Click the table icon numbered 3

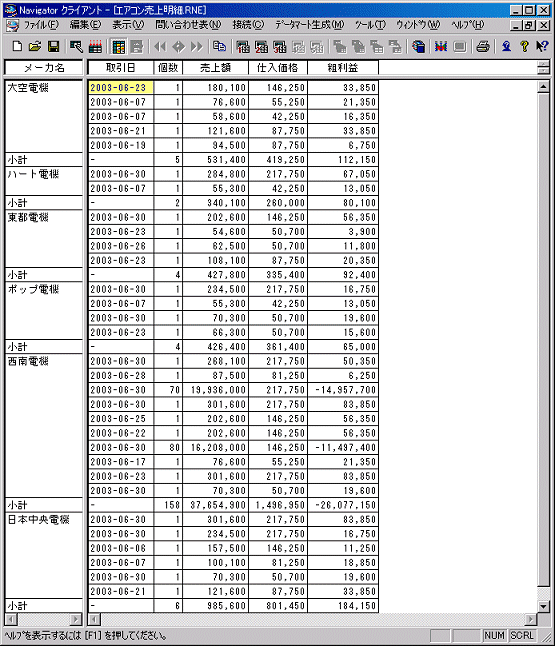[279, 47]
